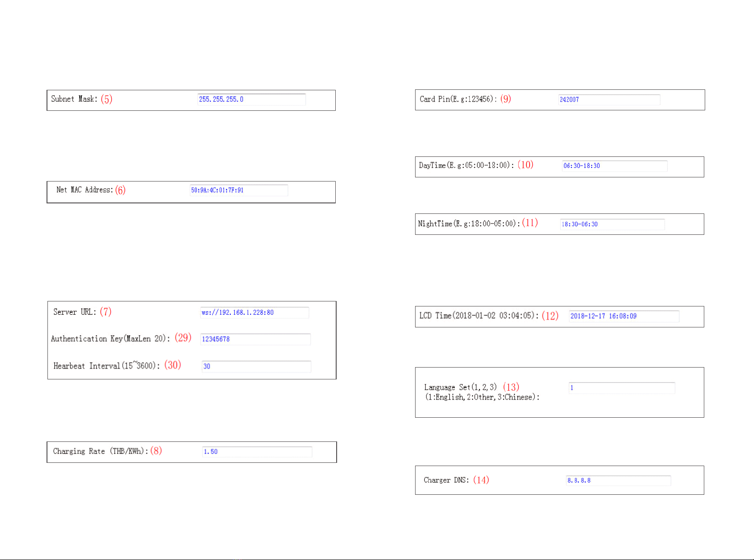Click the Charger DNS label
Image resolution: width=754 pixels, height=560 pixels.
pyautogui.click(x=446, y=480)
